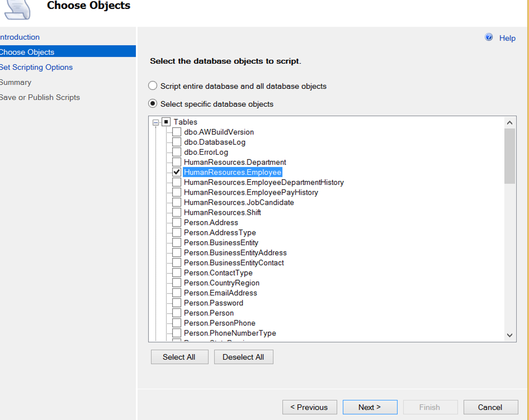Viewport: 529px width, 420px height.
Task: Click the script scroll icon in header
Action: (17, 9)
